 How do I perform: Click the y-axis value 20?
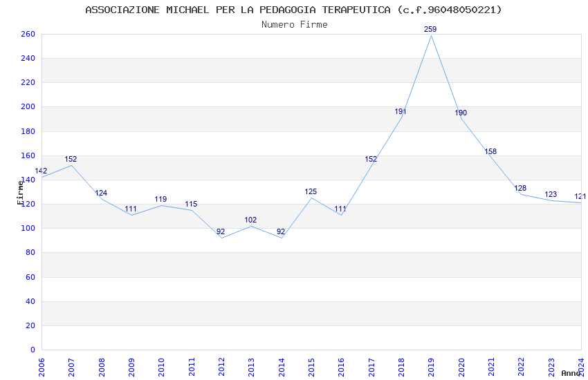tap(30, 325)
